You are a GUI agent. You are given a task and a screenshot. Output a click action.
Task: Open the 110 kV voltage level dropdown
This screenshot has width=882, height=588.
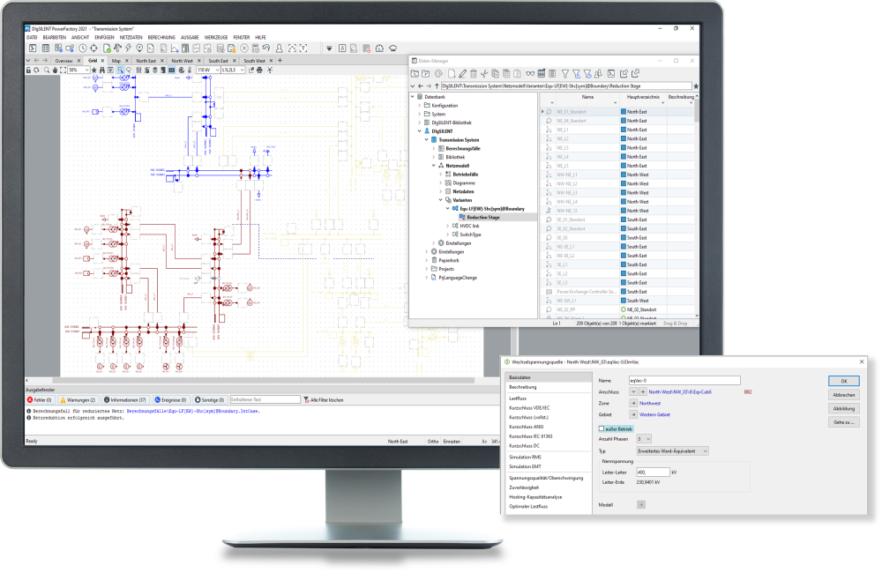[217, 70]
